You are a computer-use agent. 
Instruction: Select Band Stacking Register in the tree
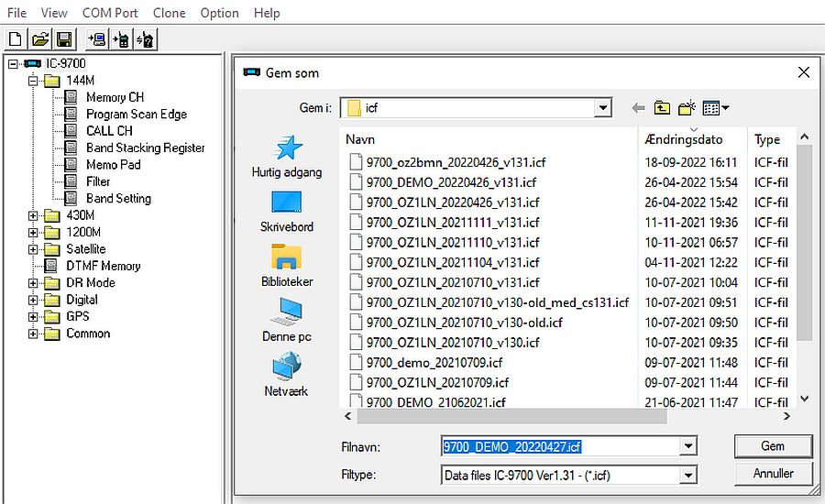[x=145, y=148]
